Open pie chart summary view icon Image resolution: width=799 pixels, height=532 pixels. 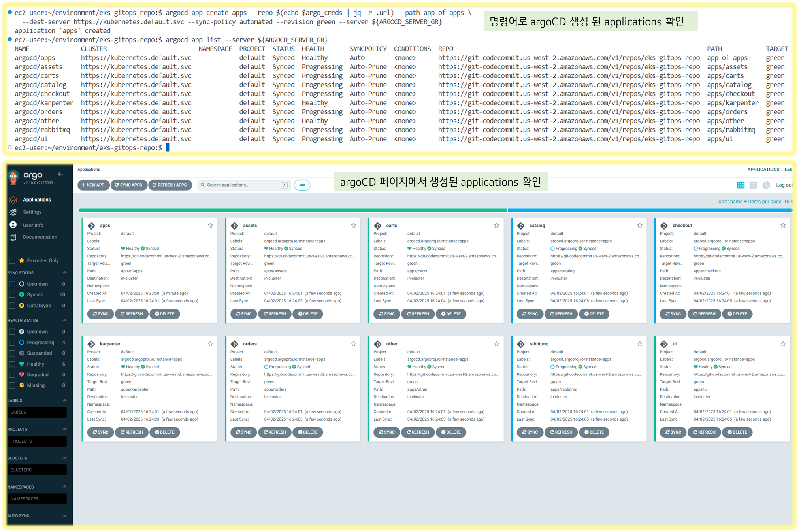point(766,185)
